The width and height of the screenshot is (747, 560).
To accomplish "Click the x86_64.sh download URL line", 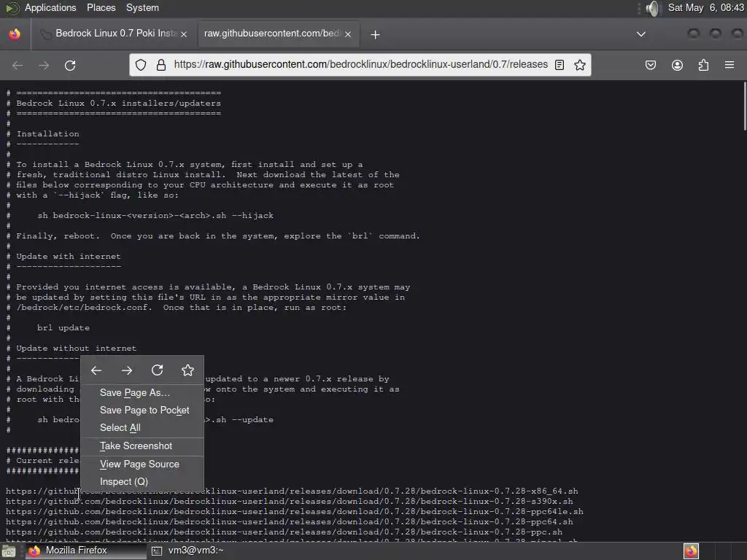I will pos(292,491).
